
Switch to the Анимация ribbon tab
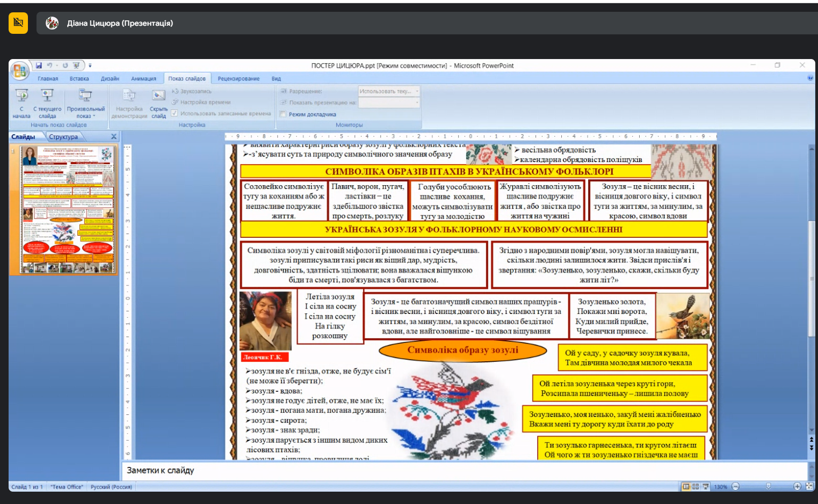143,78
